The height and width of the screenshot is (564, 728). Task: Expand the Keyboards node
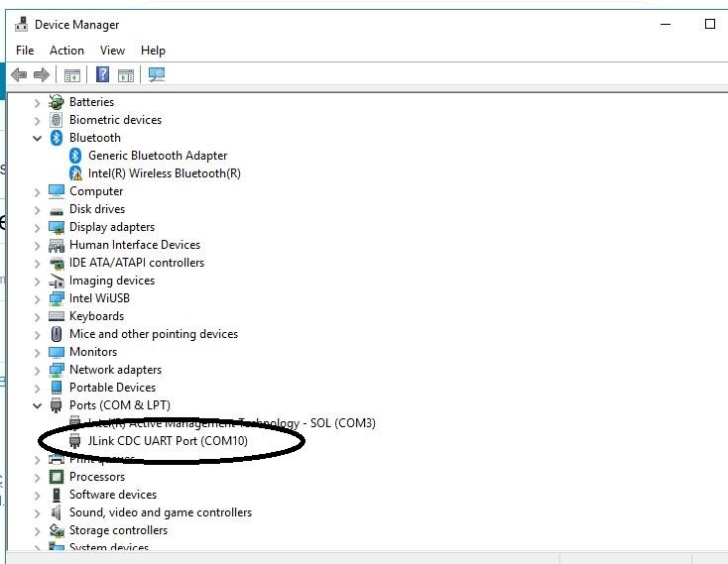coord(37,317)
